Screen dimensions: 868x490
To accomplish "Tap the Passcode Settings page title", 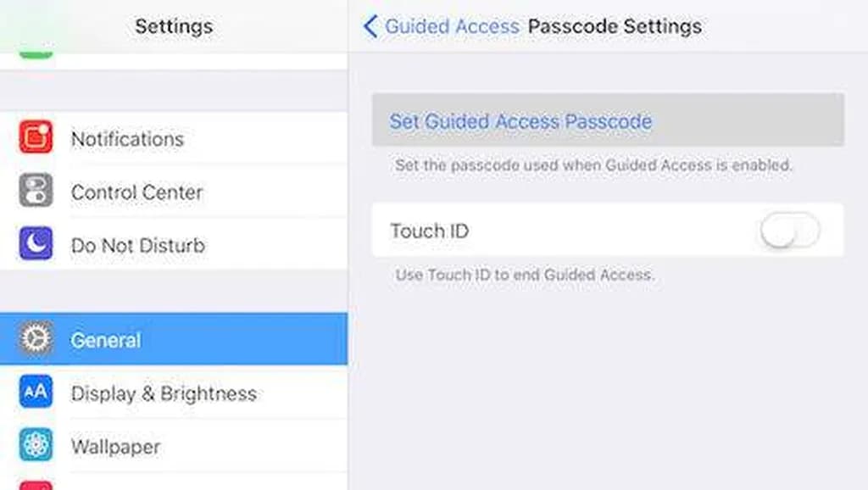I will [x=615, y=26].
